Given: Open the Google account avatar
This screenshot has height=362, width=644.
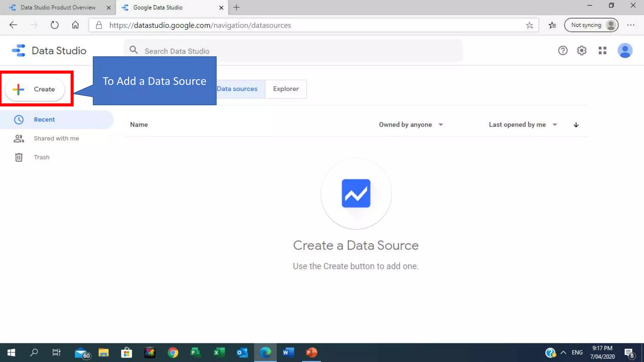Looking at the screenshot, I should 625,51.
